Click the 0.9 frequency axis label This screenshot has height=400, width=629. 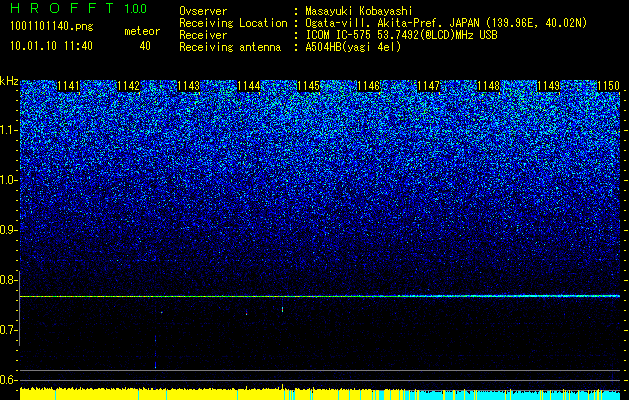point(8,230)
